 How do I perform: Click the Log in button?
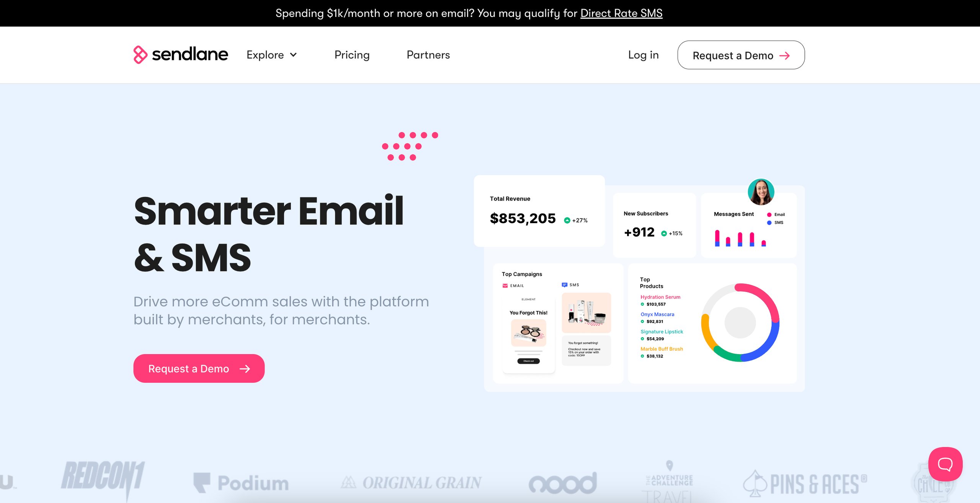(x=643, y=54)
